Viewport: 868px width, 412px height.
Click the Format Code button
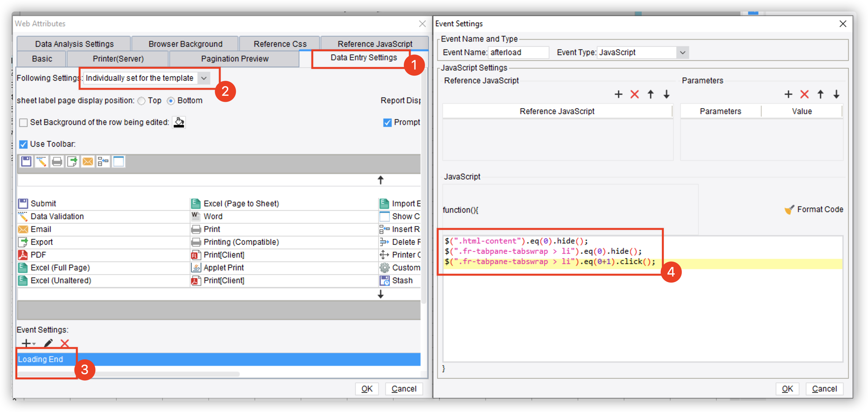[x=814, y=210]
